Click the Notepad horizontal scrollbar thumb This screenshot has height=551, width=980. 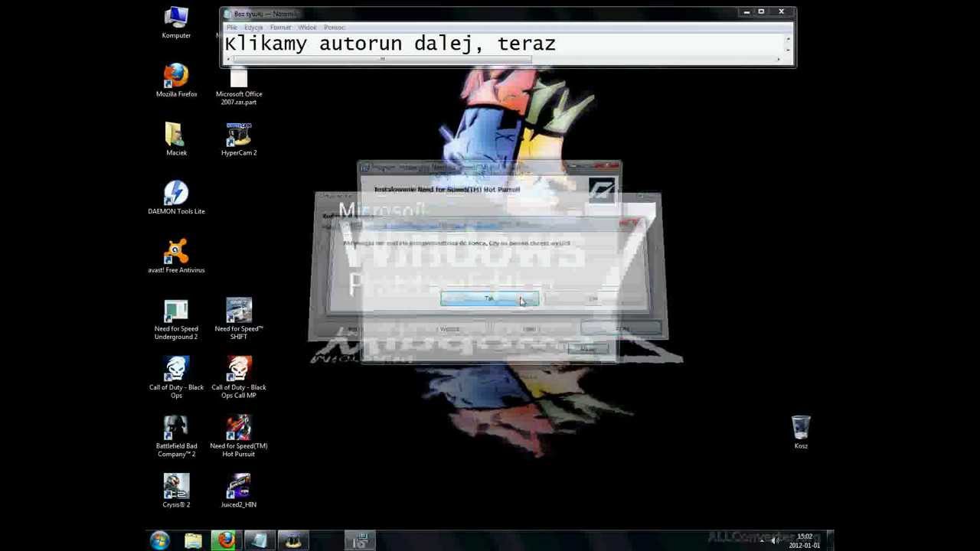coord(383,60)
